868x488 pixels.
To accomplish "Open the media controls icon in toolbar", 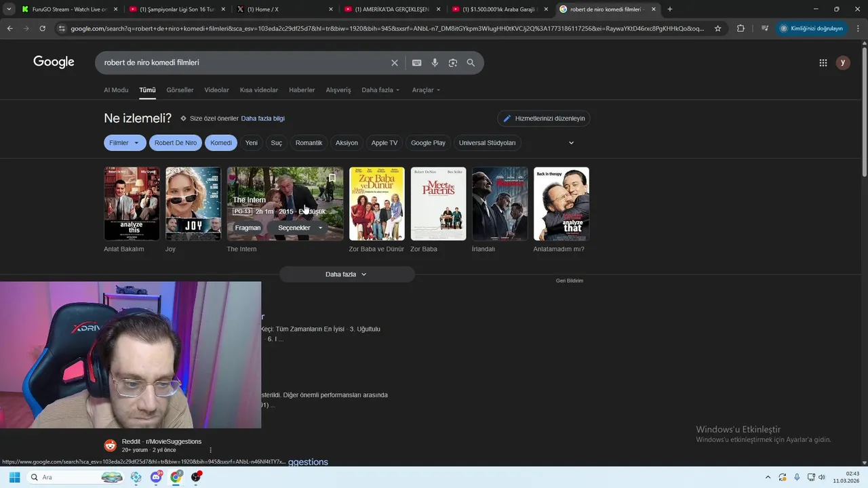I will [x=764, y=28].
